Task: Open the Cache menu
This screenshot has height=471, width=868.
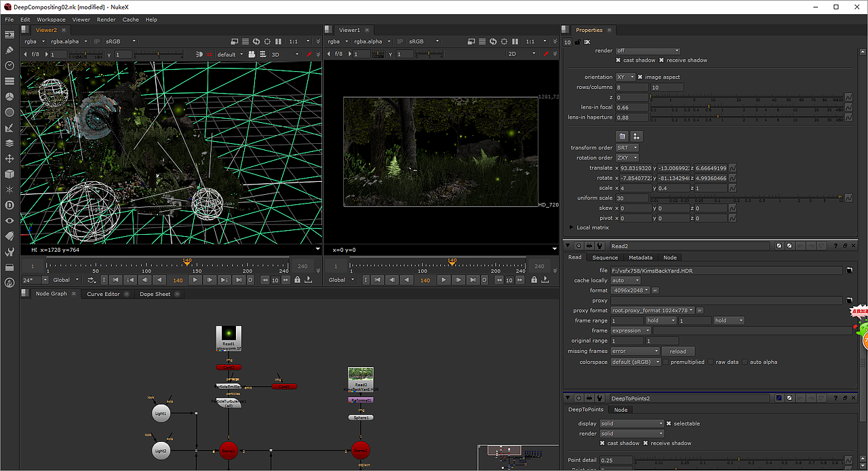Action: pyautogui.click(x=131, y=20)
